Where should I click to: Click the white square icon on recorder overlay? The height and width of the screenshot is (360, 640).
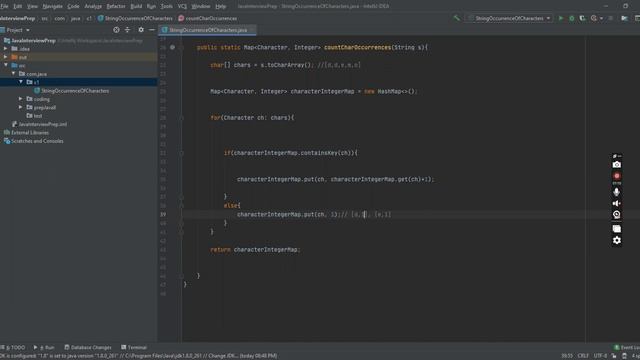pos(616,229)
